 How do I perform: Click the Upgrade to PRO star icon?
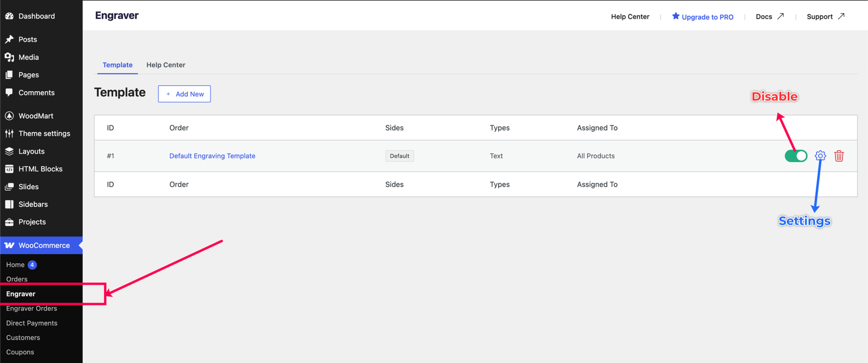click(675, 16)
